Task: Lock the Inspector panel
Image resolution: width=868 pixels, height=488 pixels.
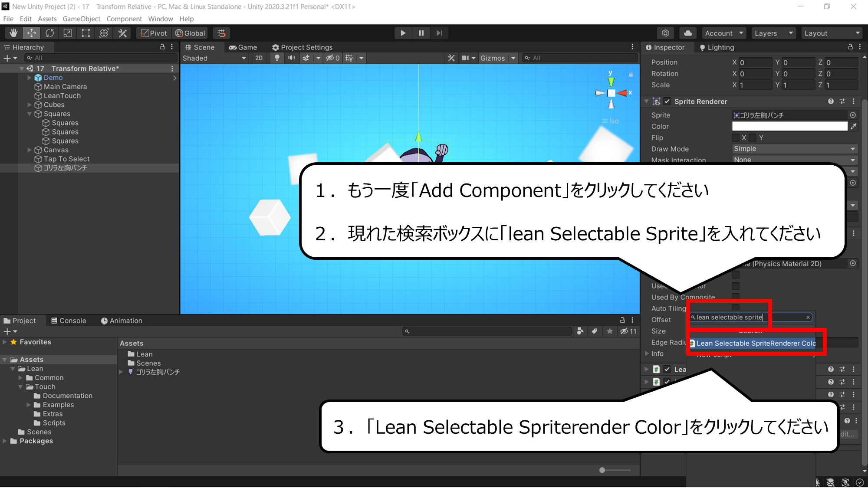Action: 850,47
